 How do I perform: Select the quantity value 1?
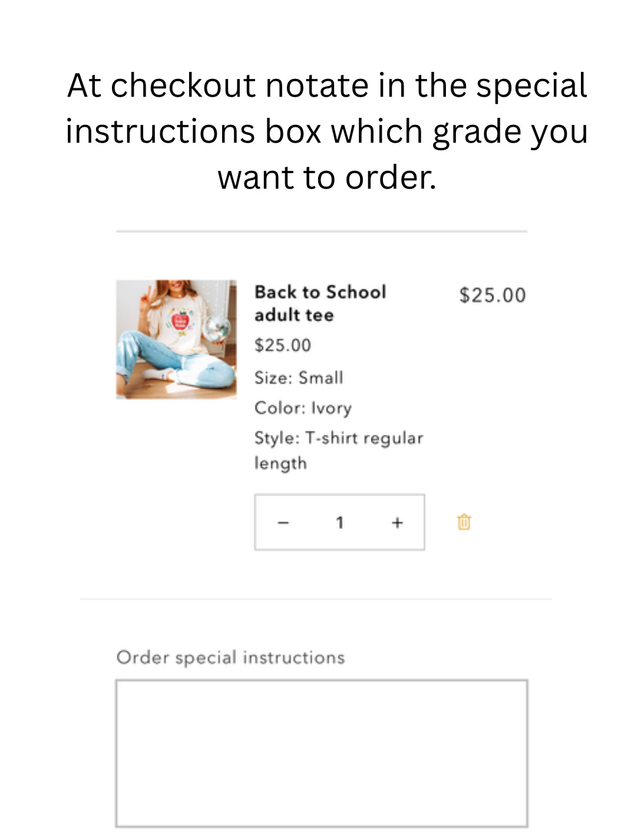(x=339, y=522)
